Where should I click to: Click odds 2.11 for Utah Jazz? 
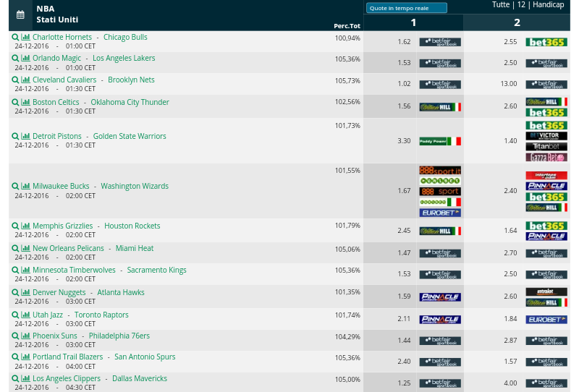tap(404, 319)
